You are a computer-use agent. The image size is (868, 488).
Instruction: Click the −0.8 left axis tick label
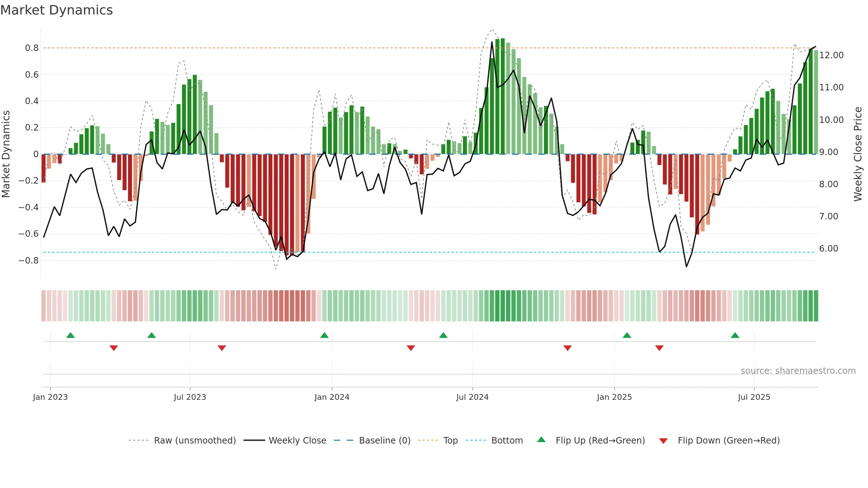click(x=29, y=260)
